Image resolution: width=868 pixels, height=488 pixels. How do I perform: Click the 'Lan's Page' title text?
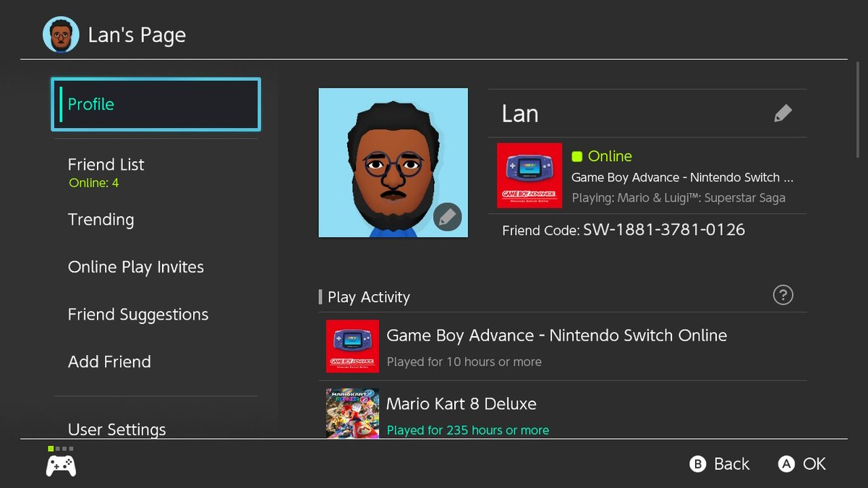pyautogui.click(x=137, y=35)
